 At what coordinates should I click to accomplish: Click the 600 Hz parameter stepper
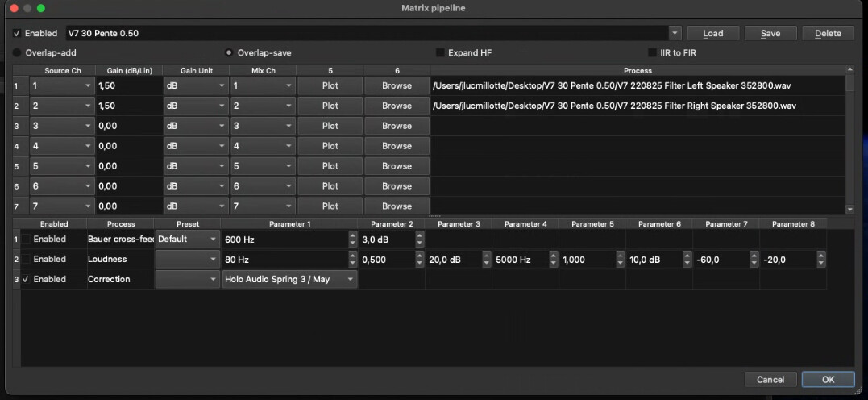pos(352,240)
